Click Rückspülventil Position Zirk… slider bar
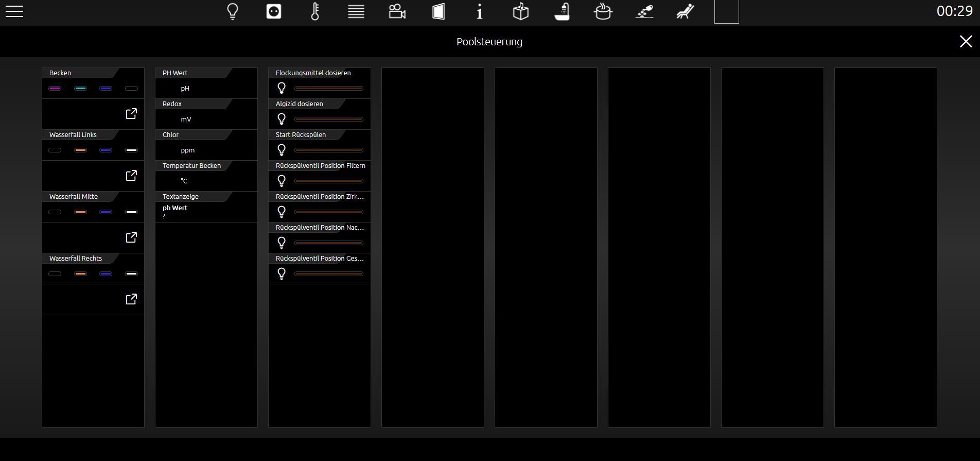Image resolution: width=980 pixels, height=461 pixels. (x=329, y=212)
